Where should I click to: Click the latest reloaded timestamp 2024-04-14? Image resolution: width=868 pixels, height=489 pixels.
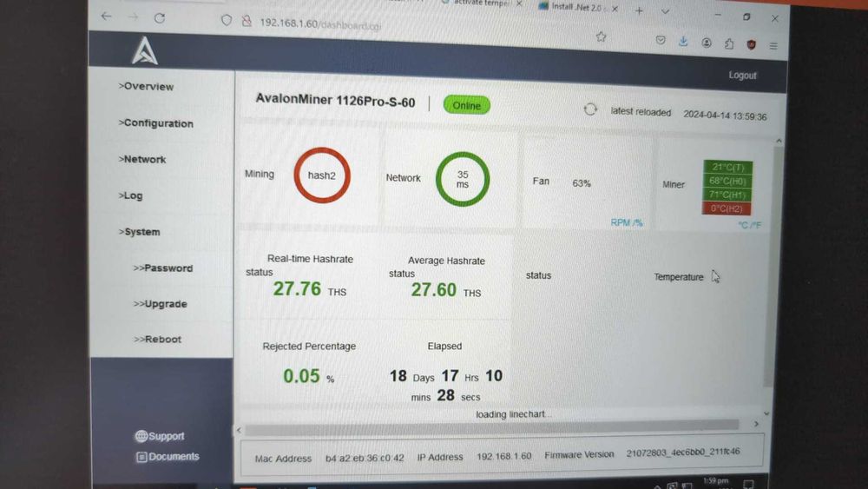(725, 116)
